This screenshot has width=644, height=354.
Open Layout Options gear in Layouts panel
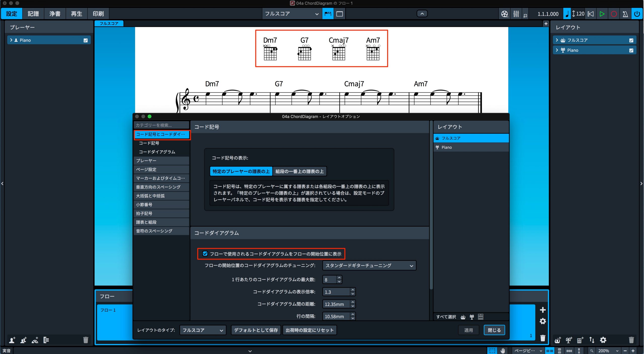click(603, 340)
